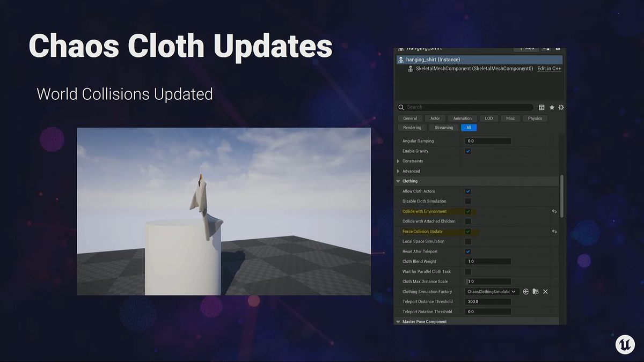Open Details panel settings gear
Viewport: 644px width, 362px height.
point(561,107)
